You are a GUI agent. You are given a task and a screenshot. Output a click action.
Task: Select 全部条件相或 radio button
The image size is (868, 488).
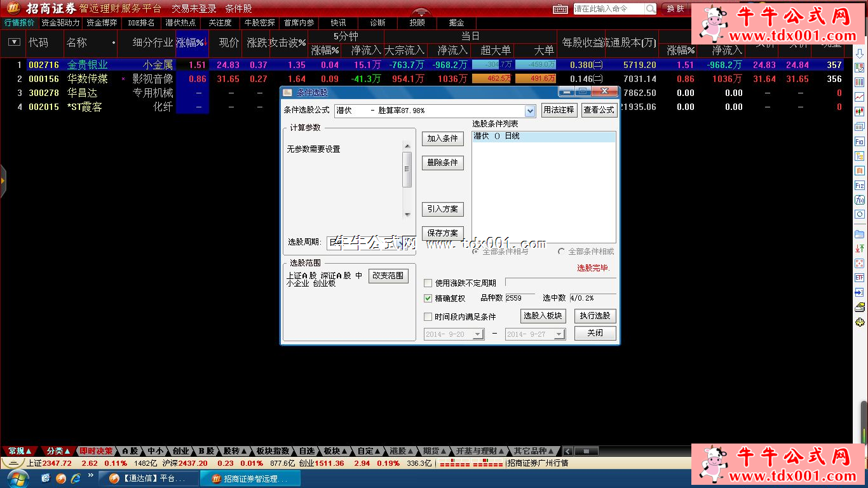coord(561,252)
